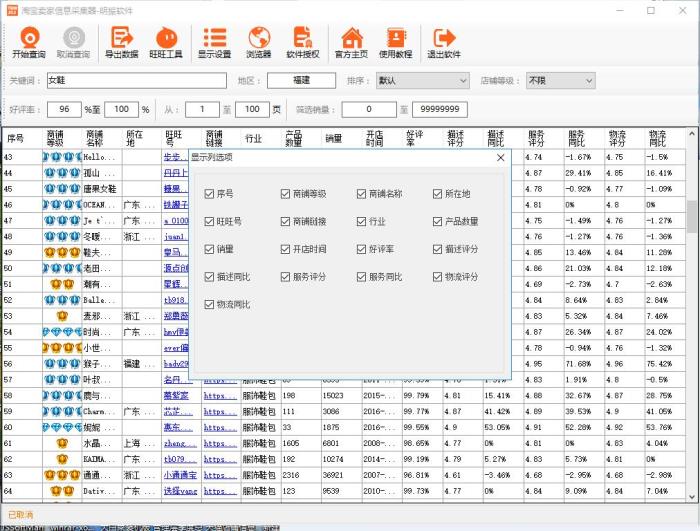Viewport: 700px width, 531px height.
Task: Open the https link in row 61
Action: [220, 443]
